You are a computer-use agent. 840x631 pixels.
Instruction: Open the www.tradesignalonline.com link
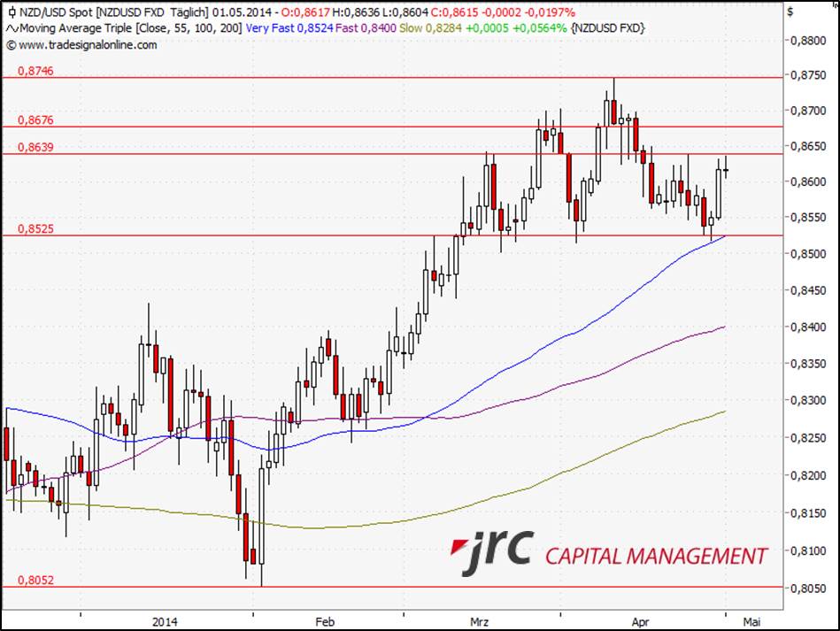[x=87, y=44]
